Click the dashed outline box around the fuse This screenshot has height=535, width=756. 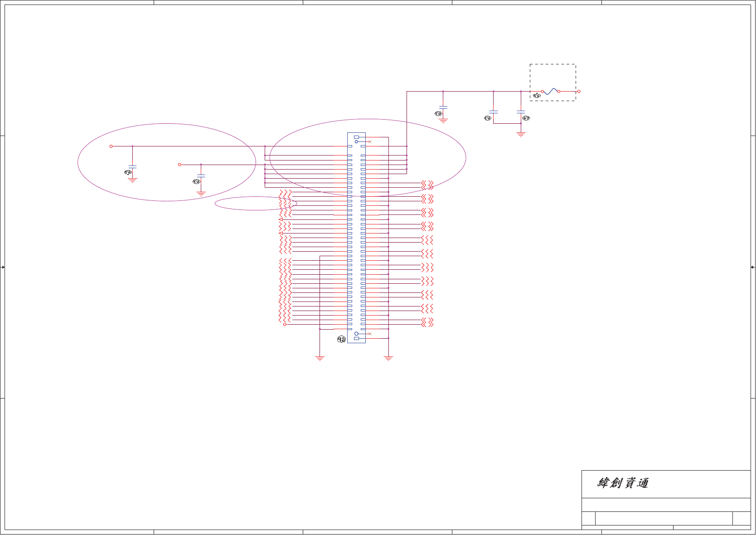pos(553,82)
